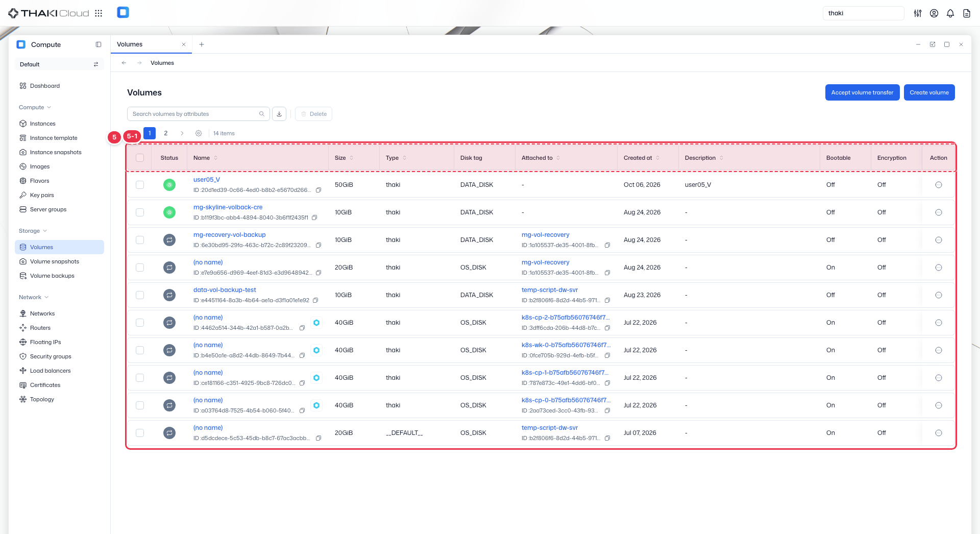Image resolution: width=980 pixels, height=534 pixels.
Task: Copy ID of user05_V volume
Action: 318,190
